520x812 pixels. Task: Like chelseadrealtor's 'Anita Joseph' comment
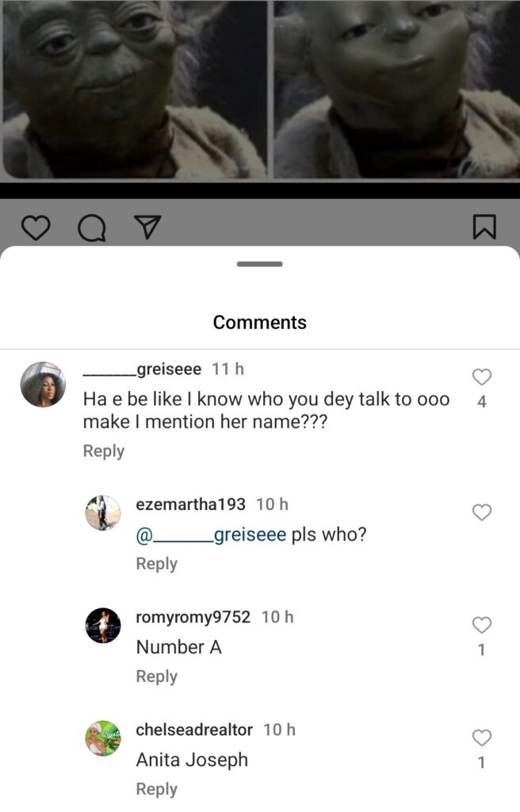coord(482,738)
